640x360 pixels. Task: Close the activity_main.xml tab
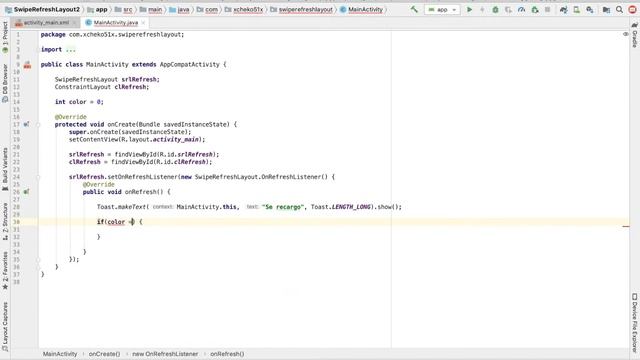pos(75,23)
